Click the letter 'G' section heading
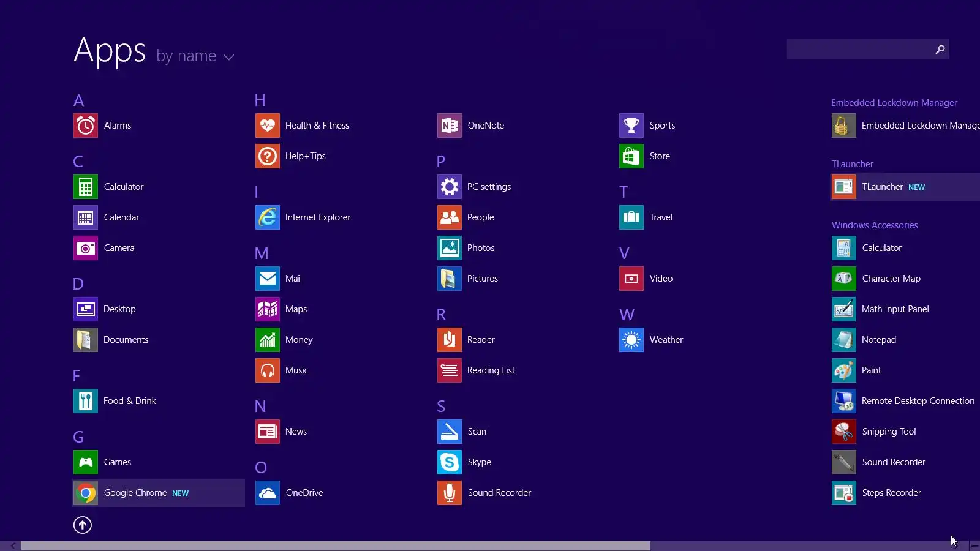The width and height of the screenshot is (980, 551). click(x=78, y=437)
